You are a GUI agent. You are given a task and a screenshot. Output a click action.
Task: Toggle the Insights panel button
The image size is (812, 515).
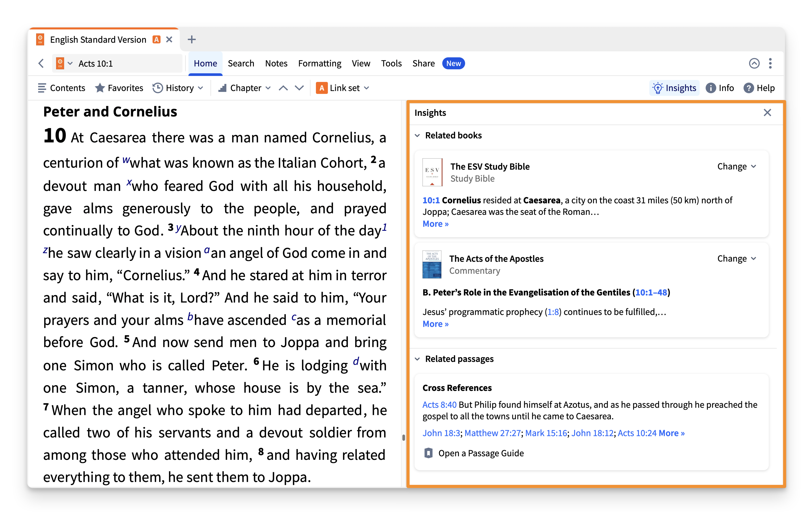point(674,88)
